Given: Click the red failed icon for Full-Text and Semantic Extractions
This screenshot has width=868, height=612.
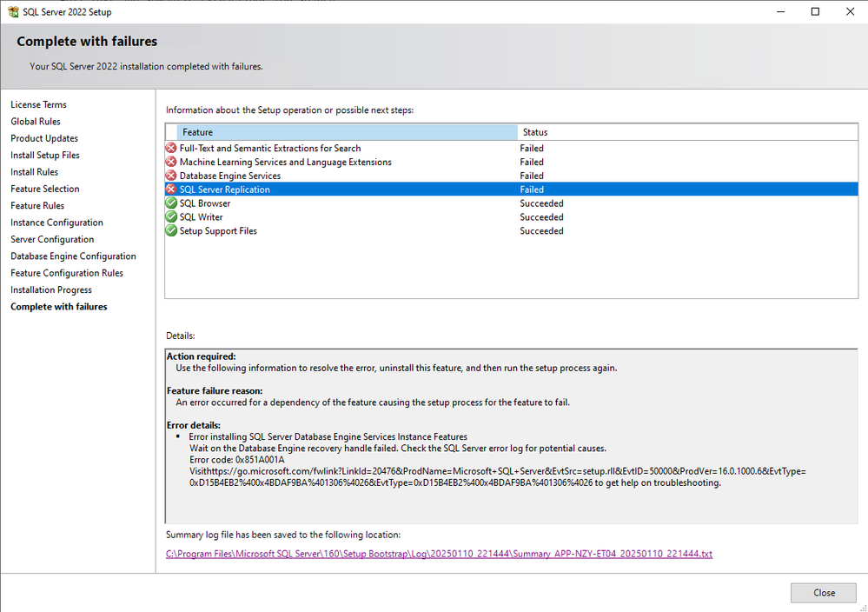Looking at the screenshot, I should (171, 148).
